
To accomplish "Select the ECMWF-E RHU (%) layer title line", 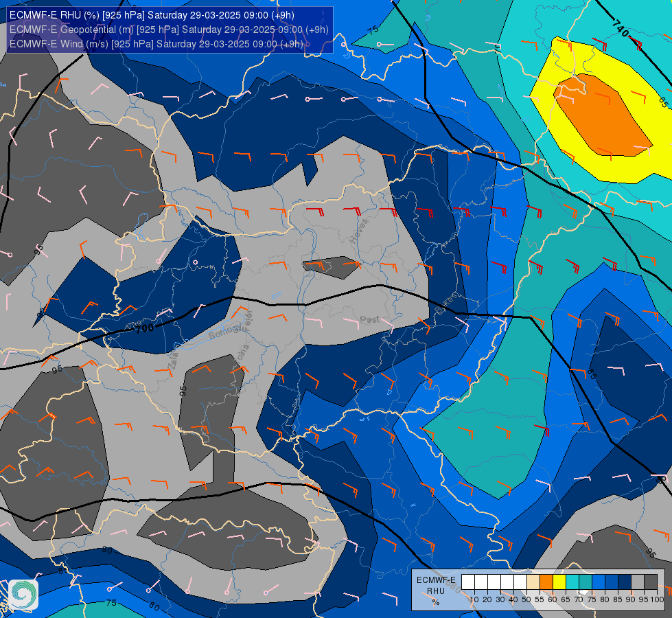I will (x=152, y=15).
